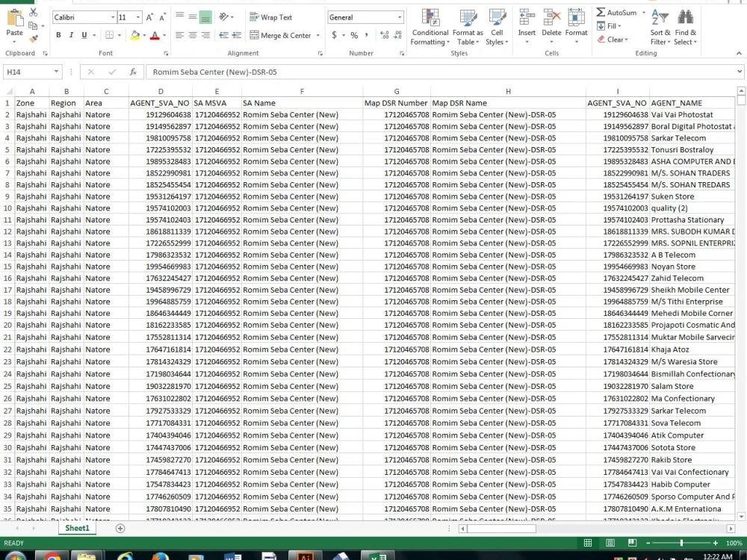Viewport: 747px width, 560px height.
Task: Set Bottom Align for cells
Action: pos(205,18)
